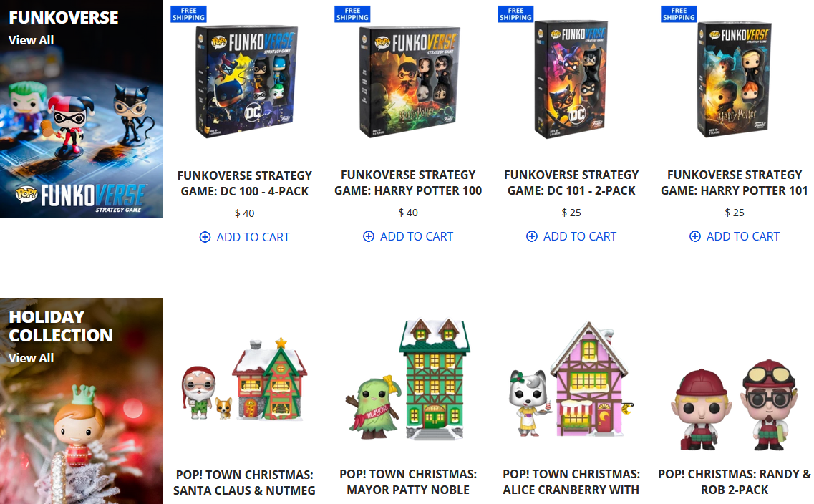Add DC 101 2-Pack to cart
The image size is (814, 504).
(x=571, y=237)
